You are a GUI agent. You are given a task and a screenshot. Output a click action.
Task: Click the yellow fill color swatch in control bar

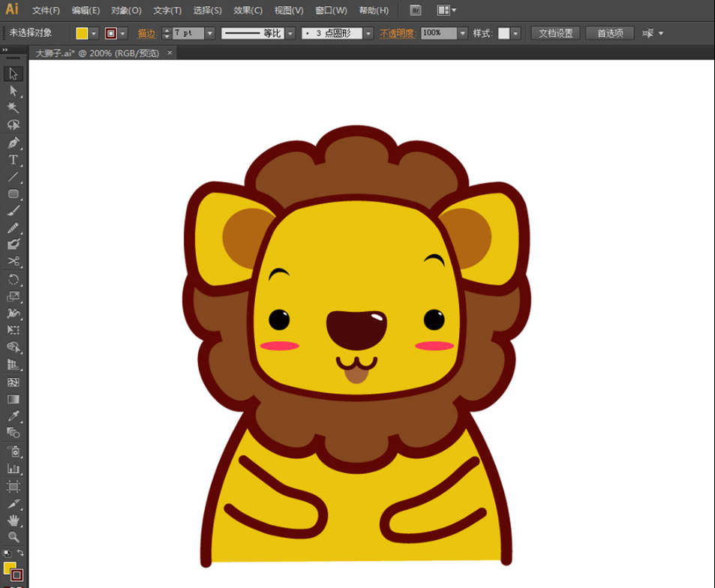click(82, 33)
